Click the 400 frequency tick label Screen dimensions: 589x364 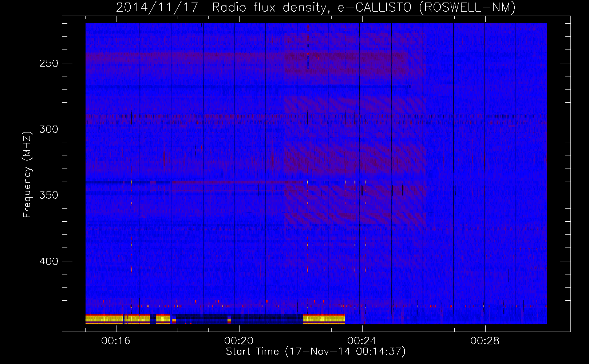pyautogui.click(x=49, y=261)
